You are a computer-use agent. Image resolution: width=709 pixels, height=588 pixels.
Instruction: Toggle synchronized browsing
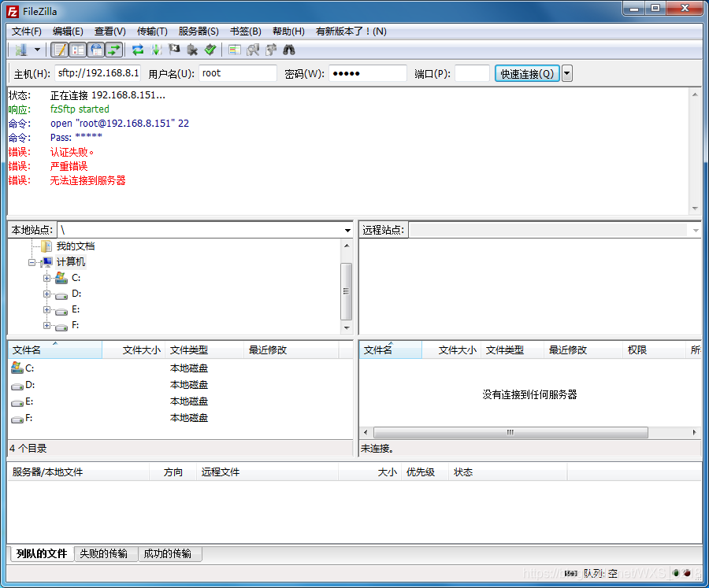tap(271, 50)
